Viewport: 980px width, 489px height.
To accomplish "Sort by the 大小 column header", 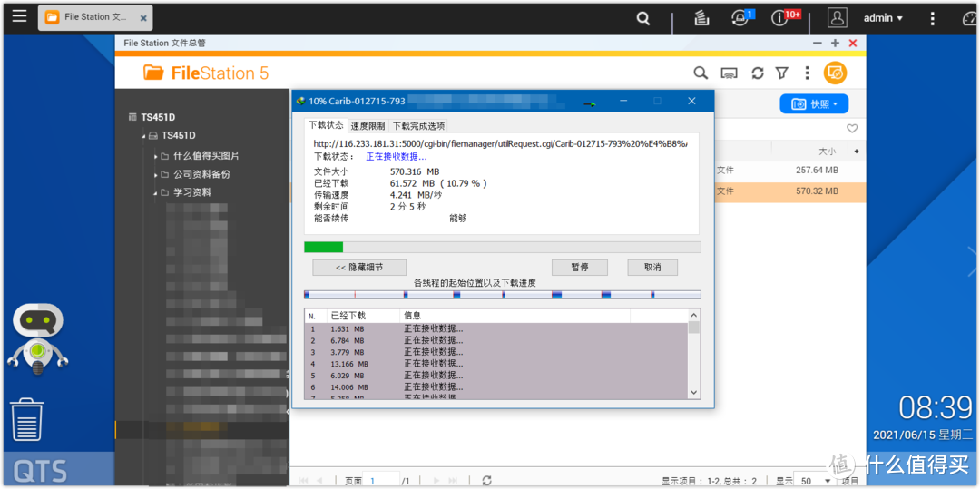I will [x=827, y=152].
